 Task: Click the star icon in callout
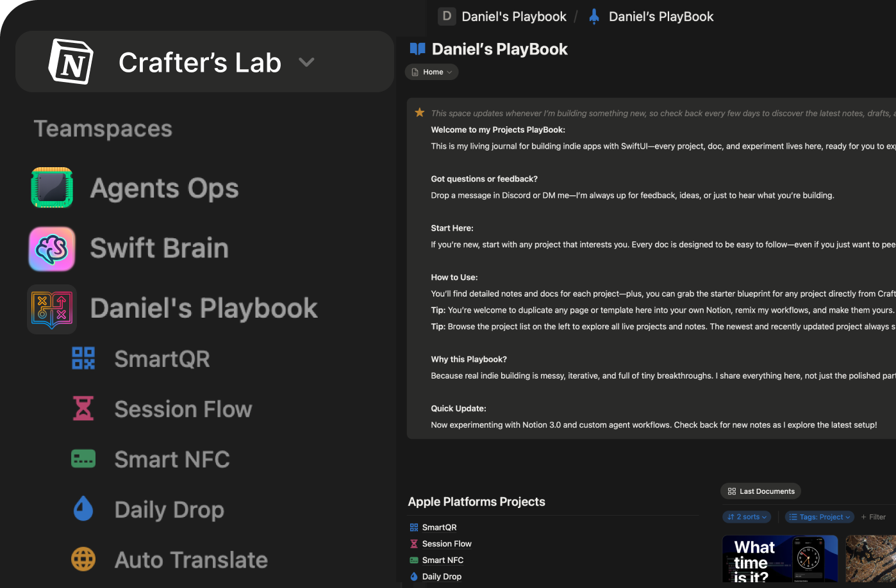click(x=420, y=113)
